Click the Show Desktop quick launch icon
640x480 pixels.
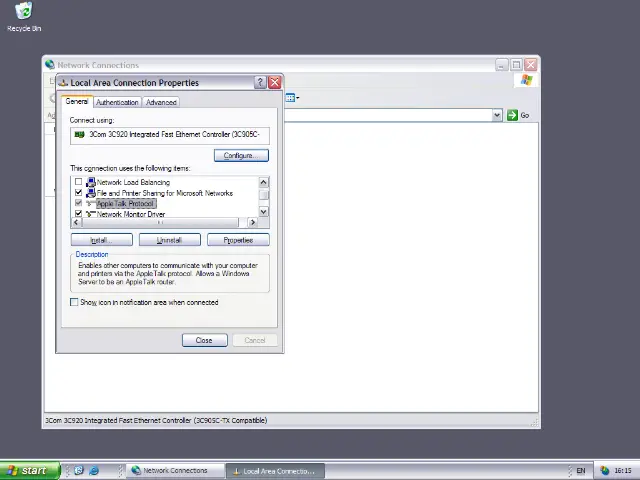79,471
